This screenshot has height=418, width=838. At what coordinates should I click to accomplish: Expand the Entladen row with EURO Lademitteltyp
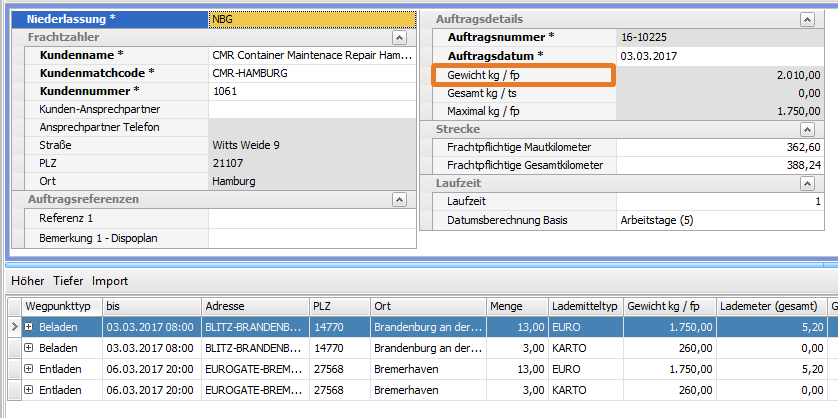pyautogui.click(x=29, y=367)
